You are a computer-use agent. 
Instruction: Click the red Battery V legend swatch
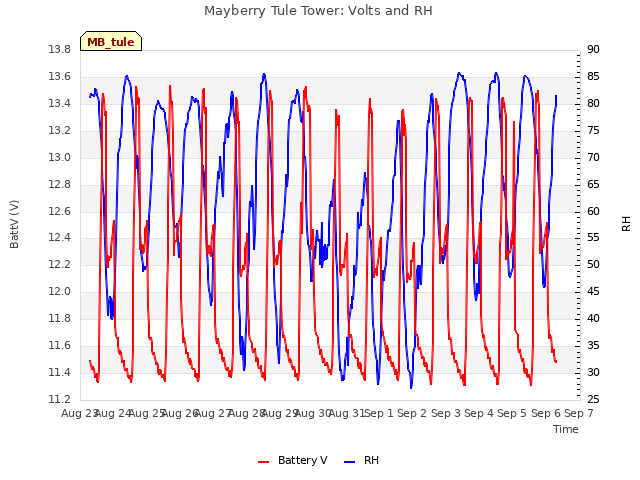[264, 461]
